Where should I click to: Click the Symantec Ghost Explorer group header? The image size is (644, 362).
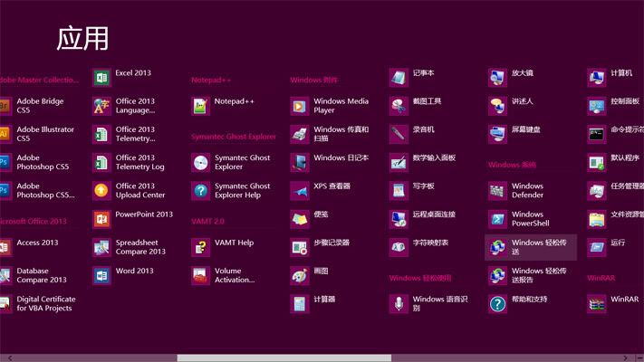click(x=234, y=137)
